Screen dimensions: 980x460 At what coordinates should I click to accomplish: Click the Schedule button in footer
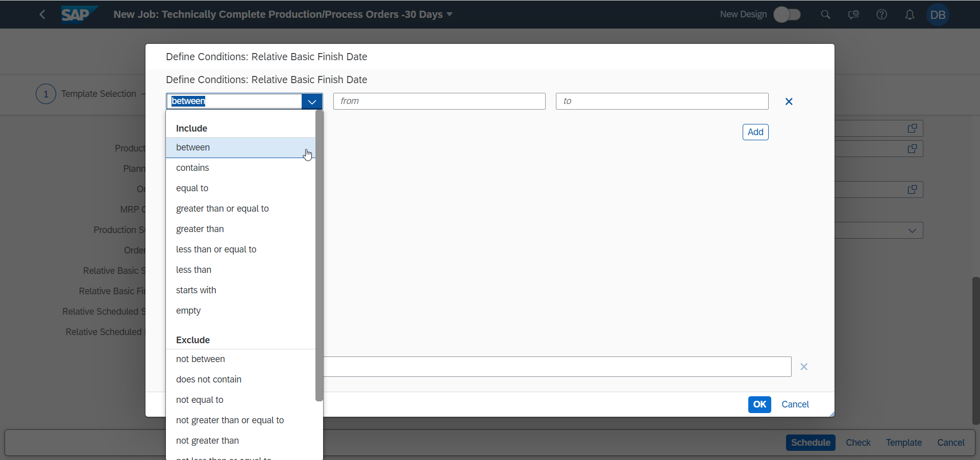pos(811,443)
